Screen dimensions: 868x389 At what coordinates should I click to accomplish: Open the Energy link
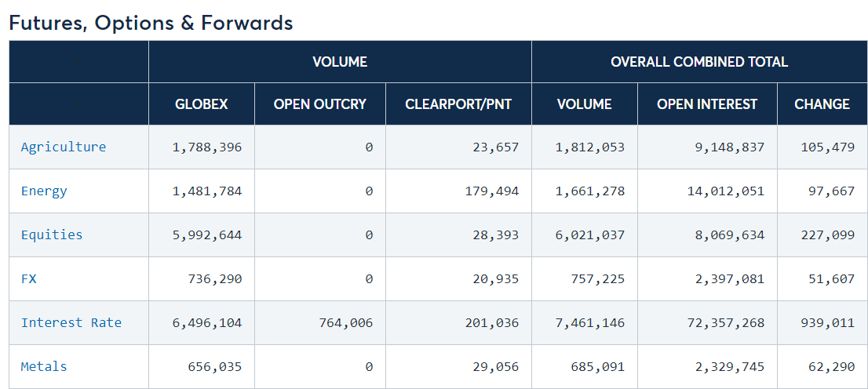point(44,191)
